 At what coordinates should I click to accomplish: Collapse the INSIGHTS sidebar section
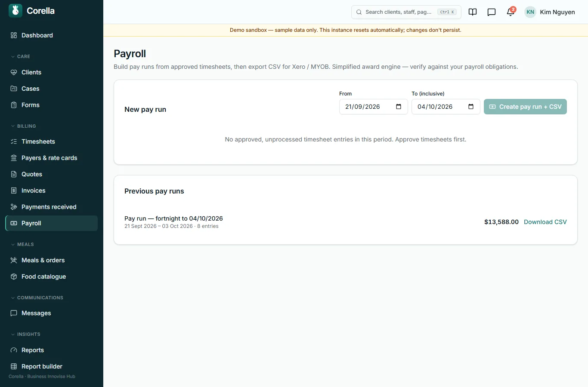point(25,334)
